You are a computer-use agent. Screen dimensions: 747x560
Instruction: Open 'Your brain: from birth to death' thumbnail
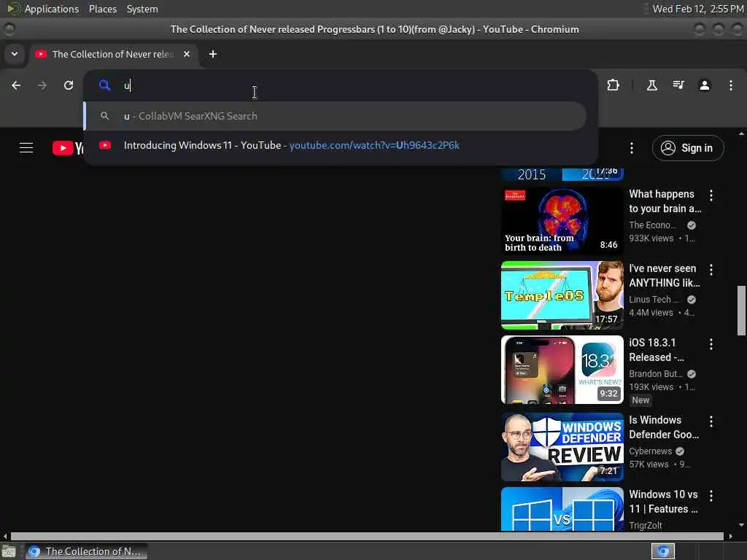click(x=562, y=221)
